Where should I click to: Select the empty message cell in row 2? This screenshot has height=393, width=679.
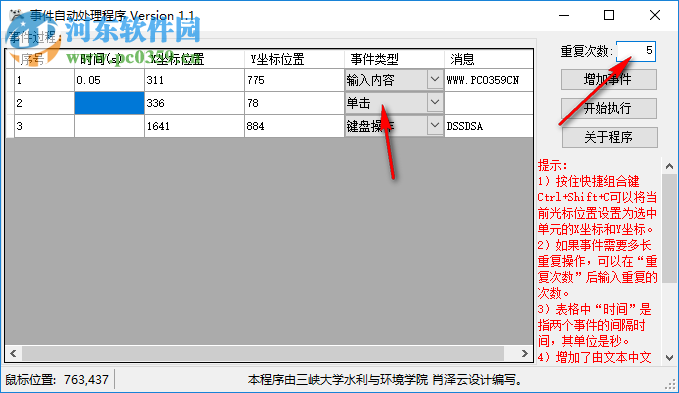[x=488, y=103]
